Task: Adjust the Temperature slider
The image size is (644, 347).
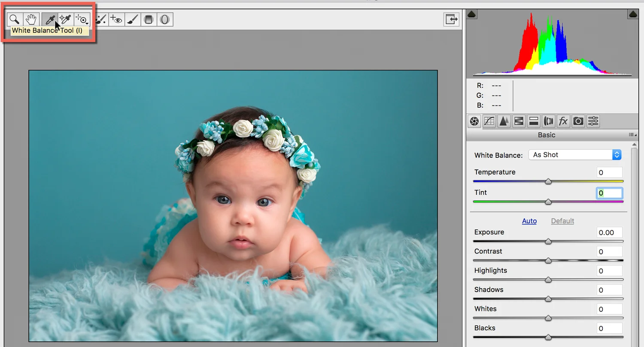Action: tap(548, 181)
